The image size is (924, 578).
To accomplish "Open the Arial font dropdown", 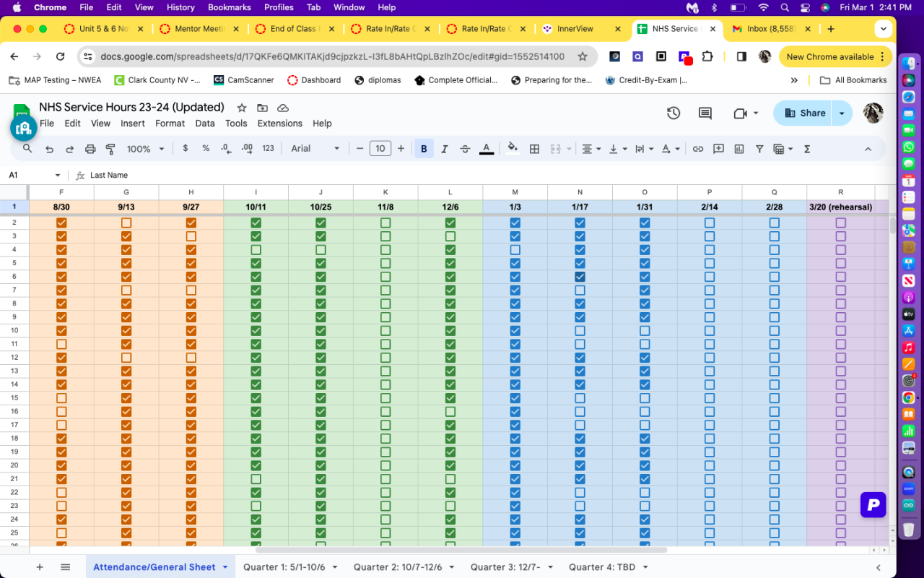I will [x=315, y=149].
